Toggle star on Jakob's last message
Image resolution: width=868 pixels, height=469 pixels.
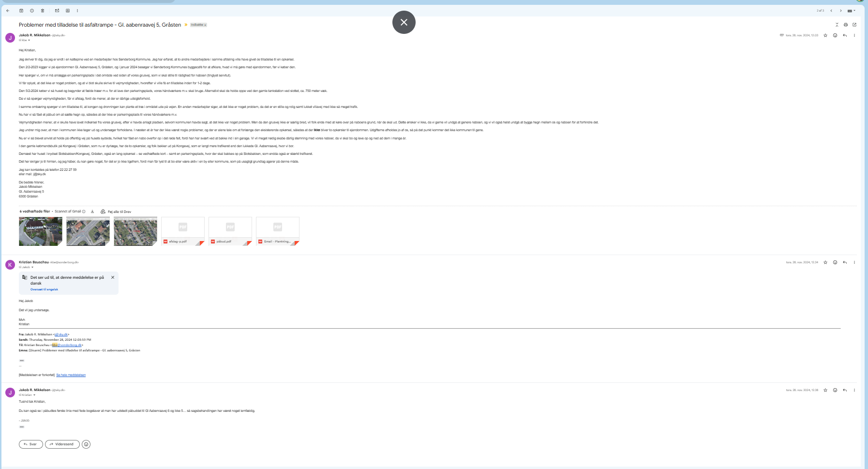[x=825, y=390]
